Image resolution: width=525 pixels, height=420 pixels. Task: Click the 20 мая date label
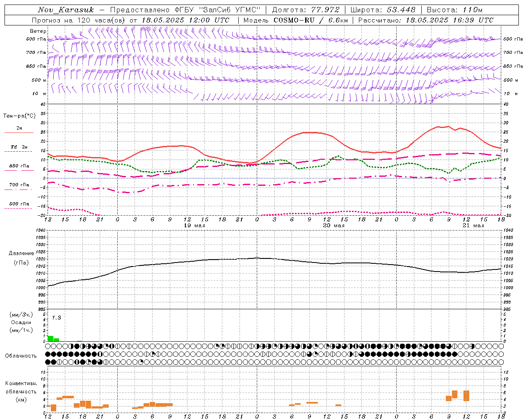coord(334,225)
